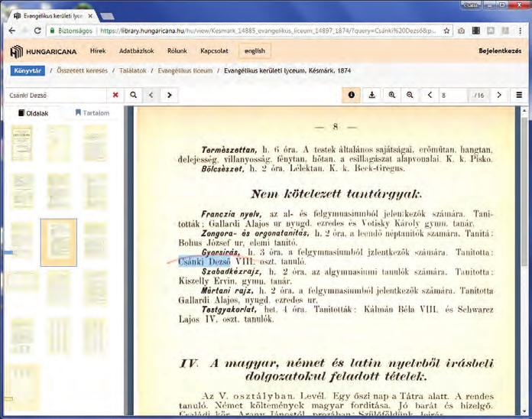Switch to Tartalom tab
532x419 pixels.
point(92,112)
